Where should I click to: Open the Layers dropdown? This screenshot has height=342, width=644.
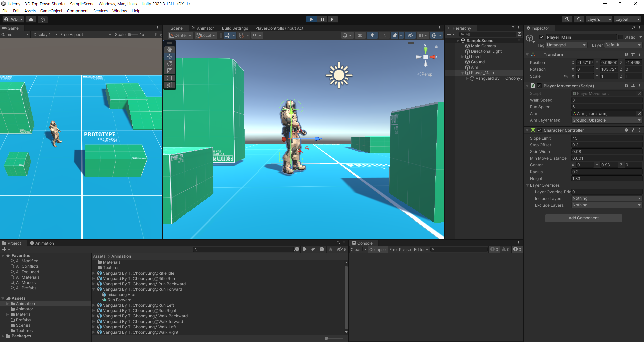599,19
